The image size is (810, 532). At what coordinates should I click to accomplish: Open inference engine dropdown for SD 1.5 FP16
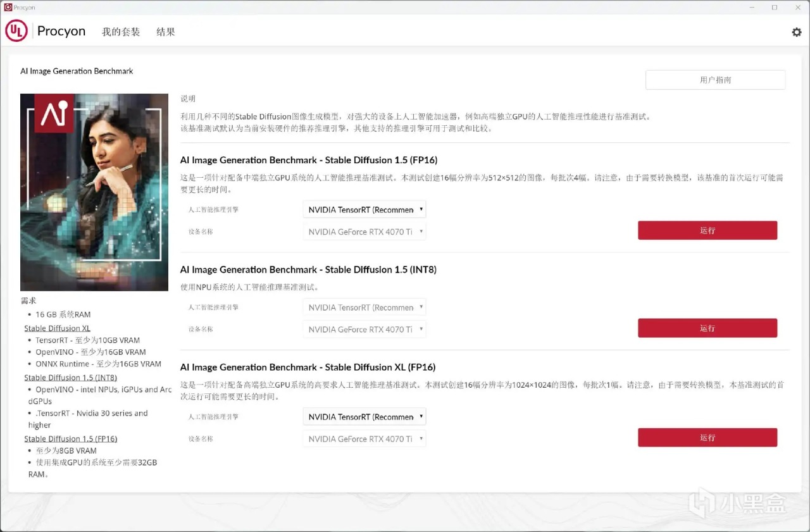pos(364,209)
